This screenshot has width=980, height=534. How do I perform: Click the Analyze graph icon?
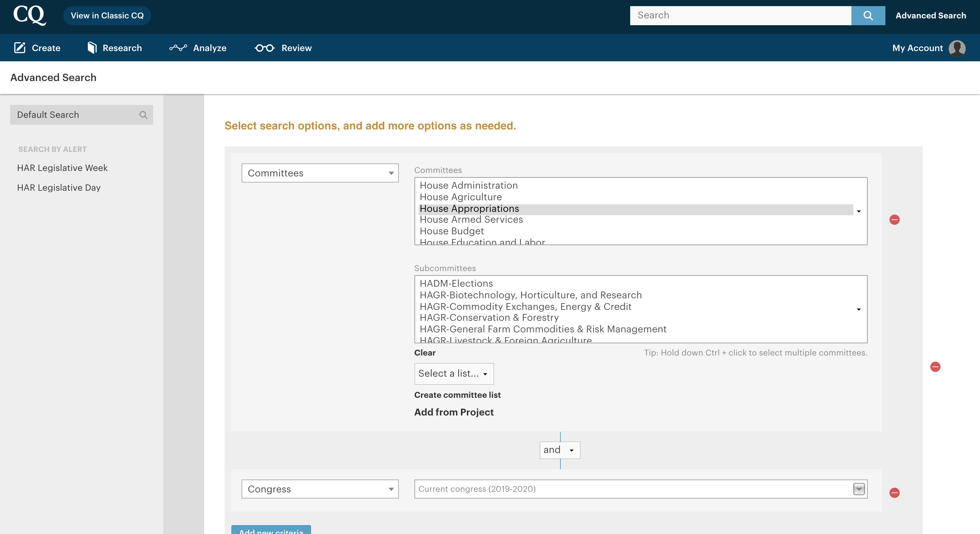tap(178, 48)
